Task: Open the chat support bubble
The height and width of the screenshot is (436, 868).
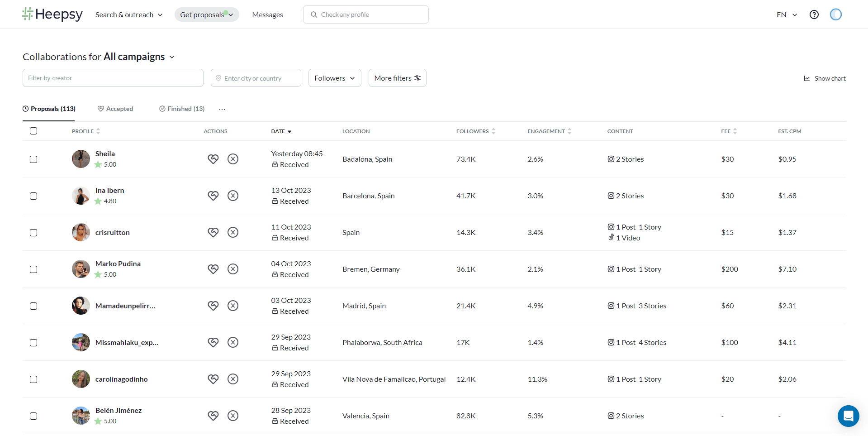Action: [848, 416]
